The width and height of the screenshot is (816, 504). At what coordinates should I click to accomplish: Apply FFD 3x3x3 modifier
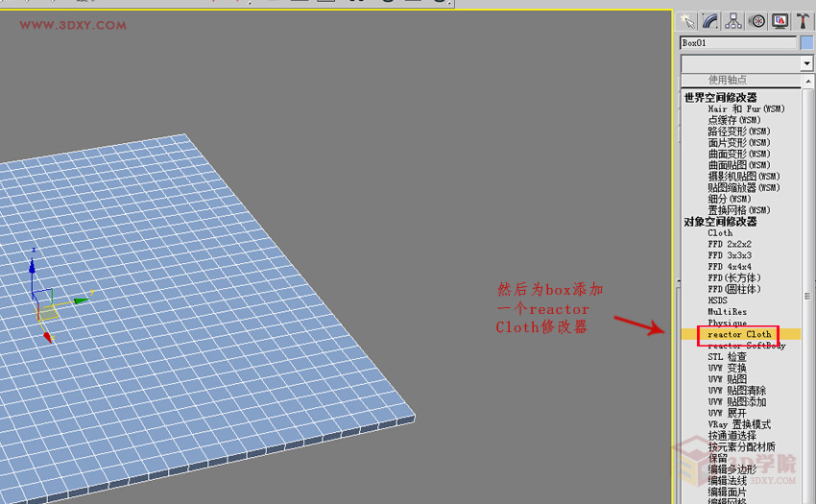[x=729, y=255]
